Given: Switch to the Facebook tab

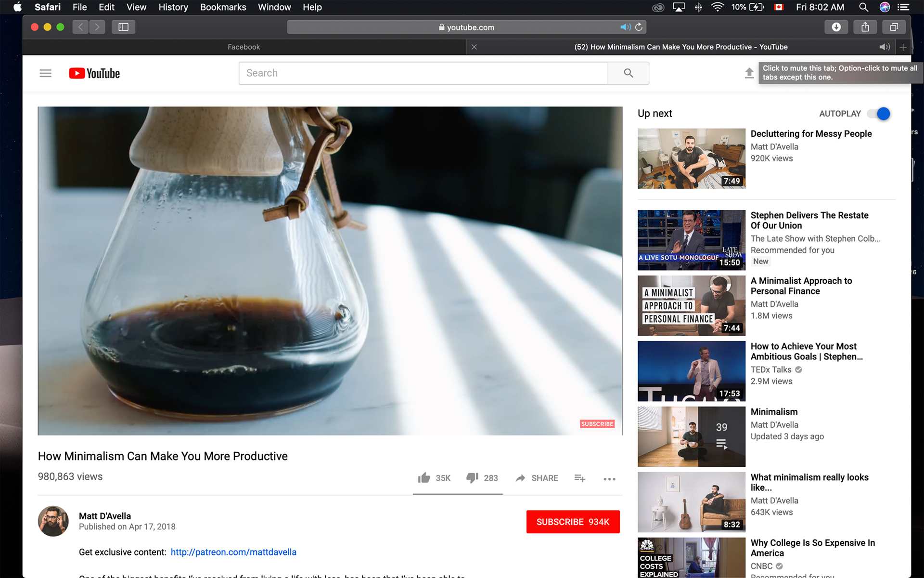Looking at the screenshot, I should (x=244, y=47).
